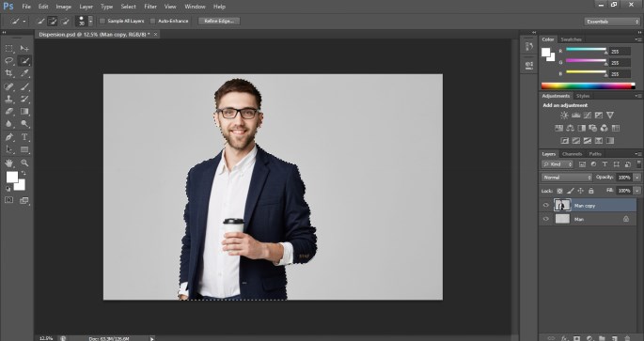Select the Horizontal Type tool
The image size is (644, 341).
coord(24,137)
